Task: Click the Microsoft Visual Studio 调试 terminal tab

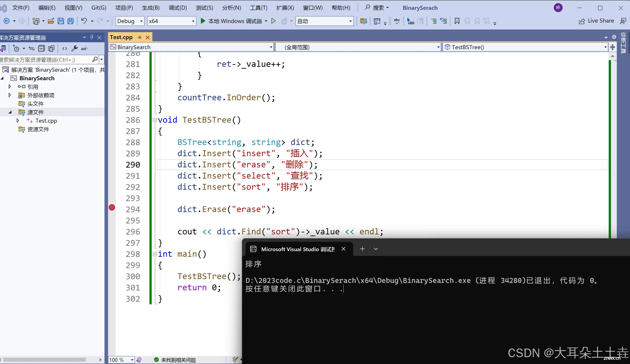Action: (x=298, y=249)
